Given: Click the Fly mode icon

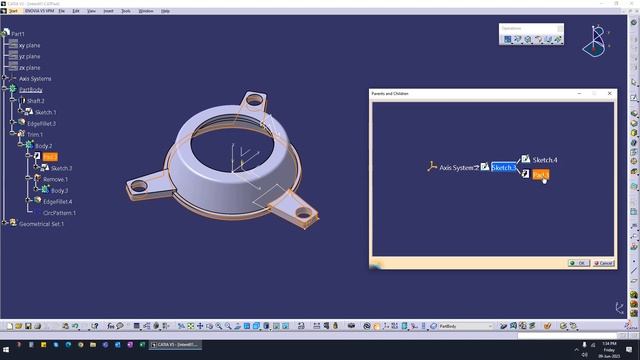Looking at the screenshot, I should click(x=181, y=326).
